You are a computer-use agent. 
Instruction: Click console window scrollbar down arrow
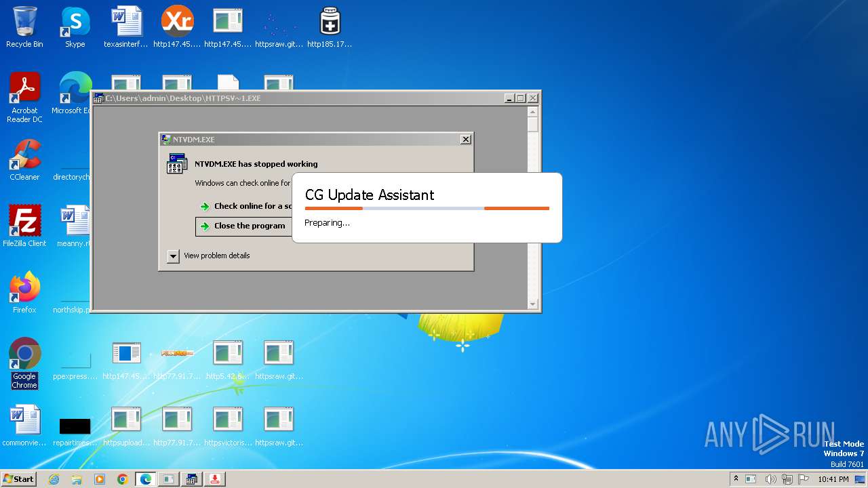(x=532, y=304)
